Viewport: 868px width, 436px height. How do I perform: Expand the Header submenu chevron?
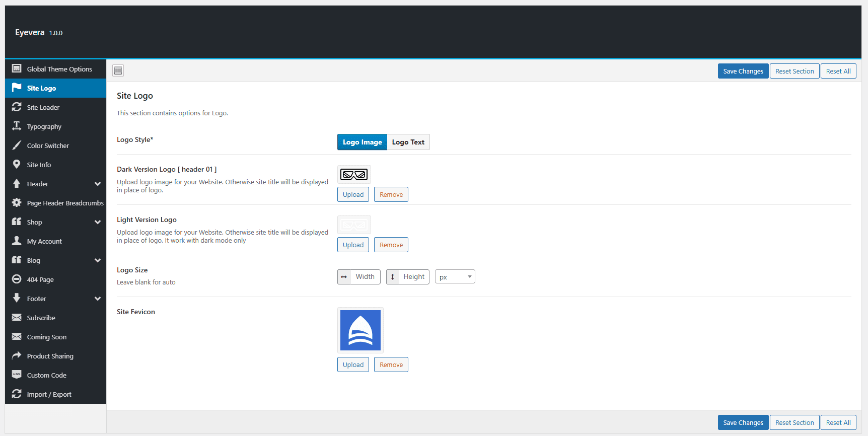[x=98, y=184]
